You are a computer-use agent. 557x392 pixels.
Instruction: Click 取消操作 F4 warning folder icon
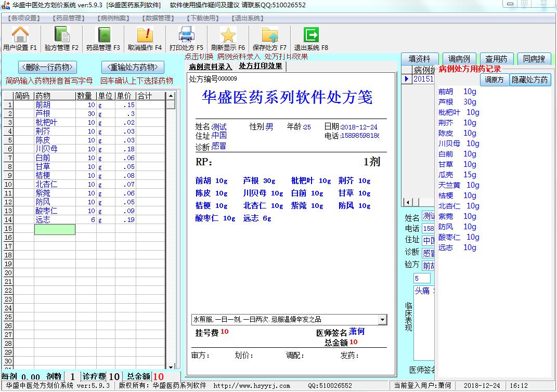pyautogui.click(x=145, y=34)
